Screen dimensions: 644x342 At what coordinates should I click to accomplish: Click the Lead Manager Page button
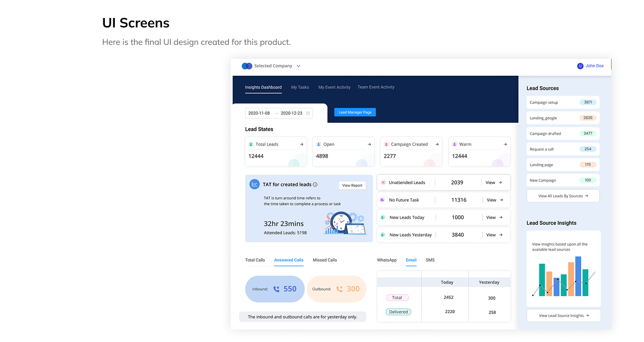[x=355, y=113]
